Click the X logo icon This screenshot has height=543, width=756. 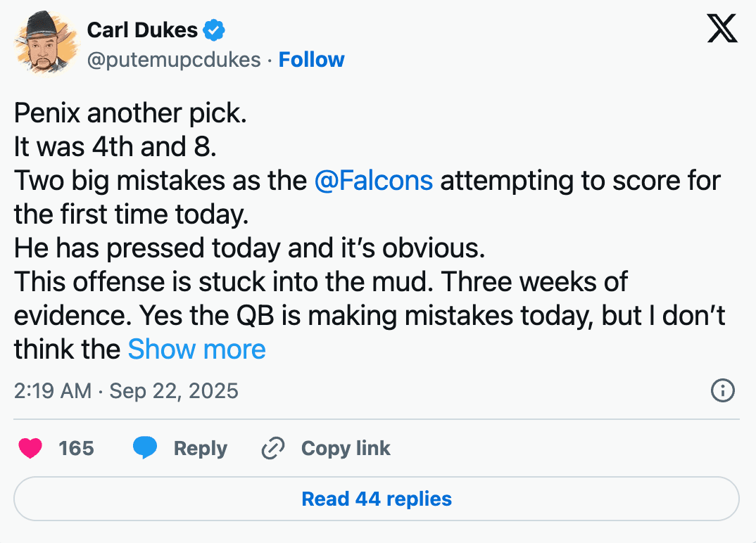point(722,30)
